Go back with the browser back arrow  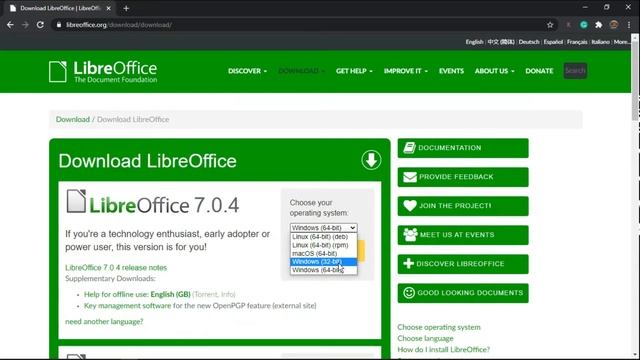click(x=10, y=25)
